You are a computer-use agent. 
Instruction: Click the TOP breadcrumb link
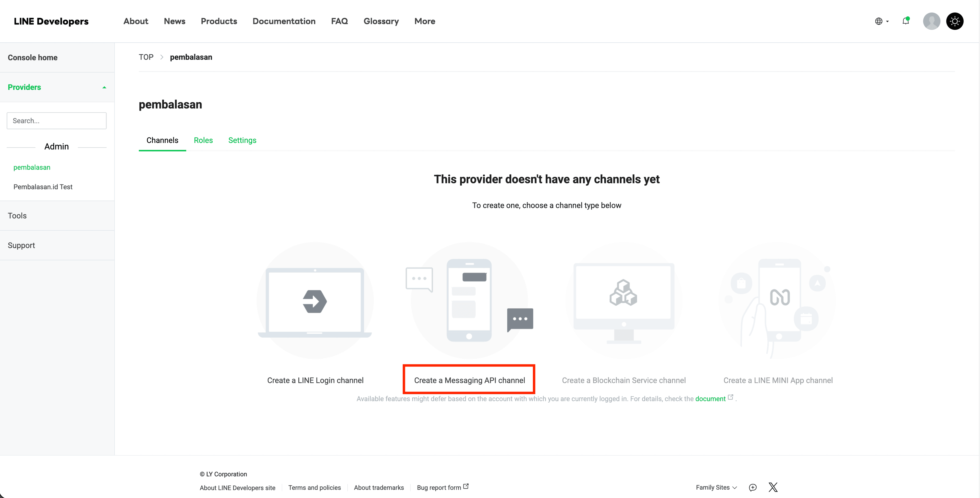coord(146,57)
